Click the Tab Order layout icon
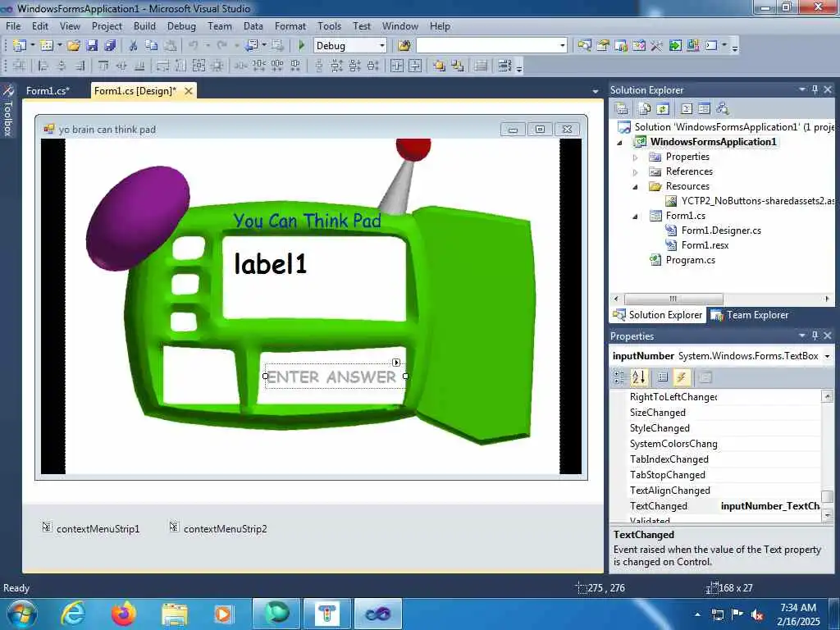Screen dimensions: 840x630 (504, 66)
